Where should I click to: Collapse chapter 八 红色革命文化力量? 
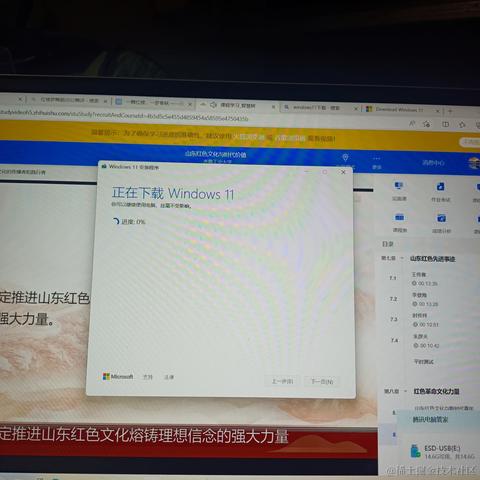pos(405,391)
